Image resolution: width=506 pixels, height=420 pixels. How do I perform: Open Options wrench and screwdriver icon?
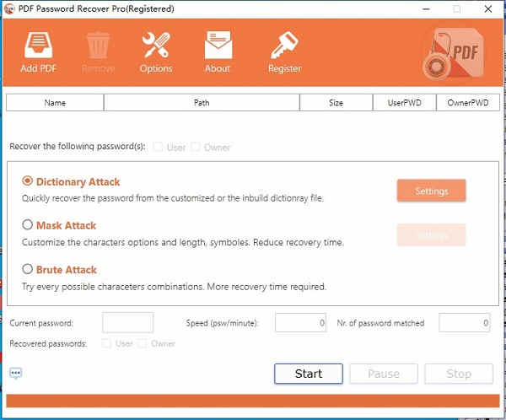(156, 45)
